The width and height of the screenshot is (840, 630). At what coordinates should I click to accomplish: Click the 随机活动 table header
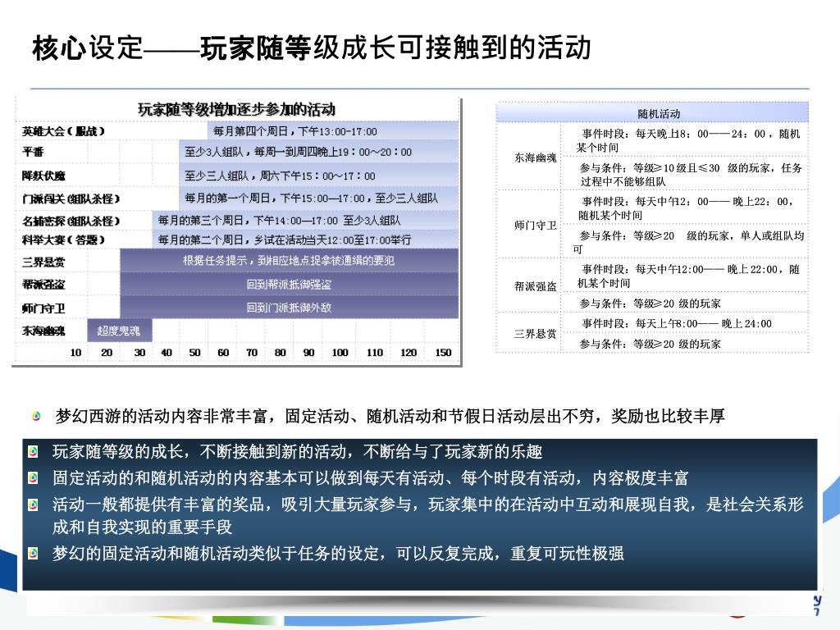(x=652, y=113)
